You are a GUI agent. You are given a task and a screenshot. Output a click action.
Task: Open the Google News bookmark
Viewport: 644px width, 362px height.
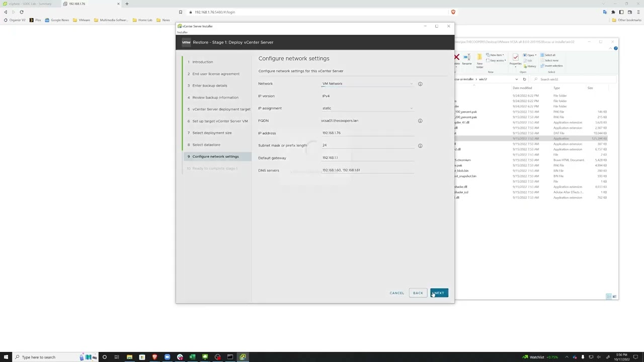(x=57, y=20)
